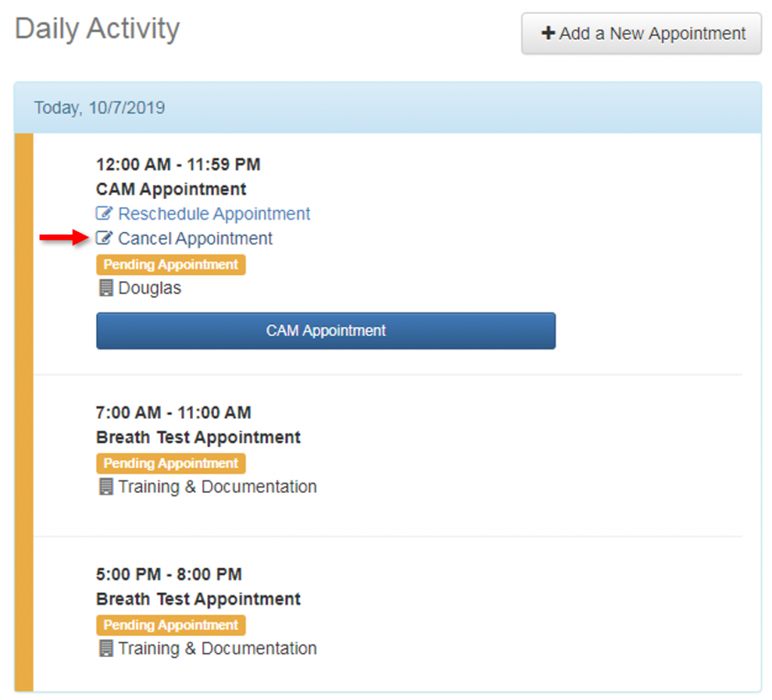Click the 5:00 PM - 8:00 PM time label
The image size is (772, 700).
pos(169,574)
